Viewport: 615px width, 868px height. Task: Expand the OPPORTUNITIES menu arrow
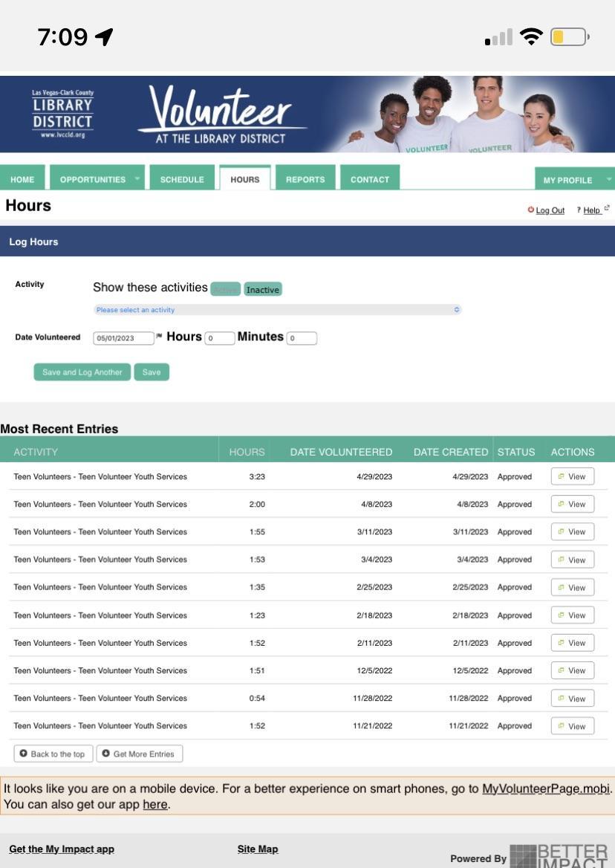[x=137, y=178]
